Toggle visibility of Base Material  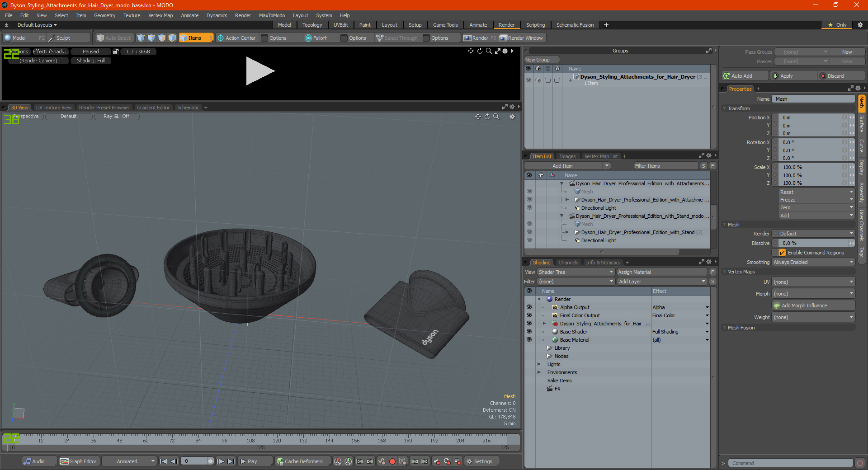tap(529, 340)
